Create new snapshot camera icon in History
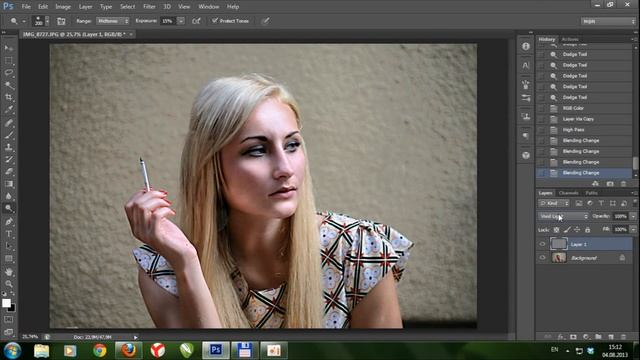This screenshot has width=640, height=360. (610, 184)
